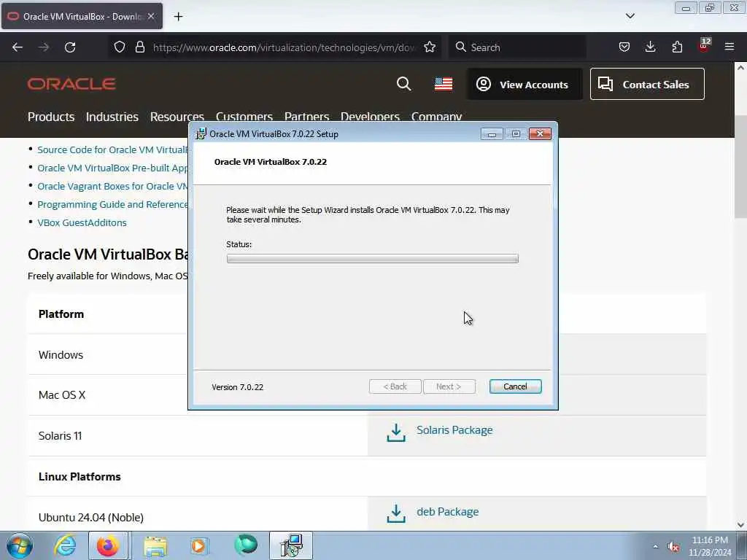Click the Mac OS X row label

tap(62, 394)
